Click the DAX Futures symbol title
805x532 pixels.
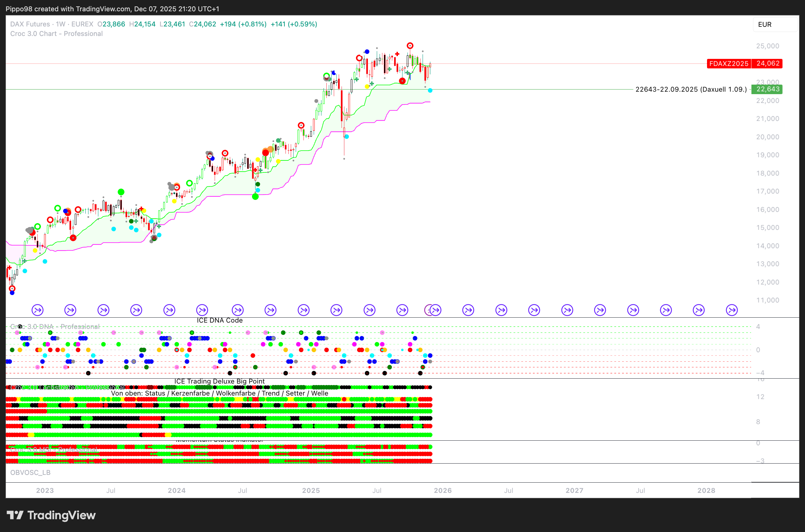tap(30, 24)
